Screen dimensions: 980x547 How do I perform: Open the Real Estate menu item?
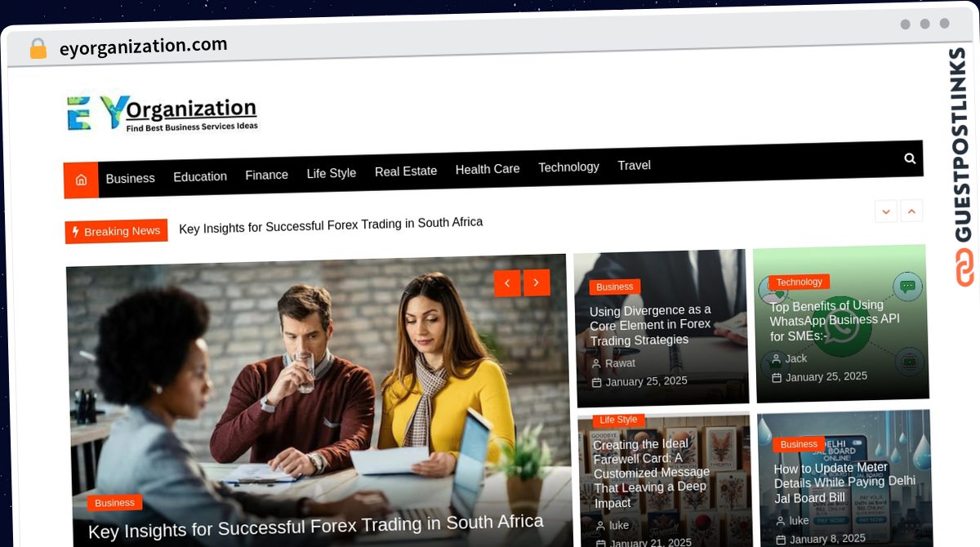click(406, 171)
